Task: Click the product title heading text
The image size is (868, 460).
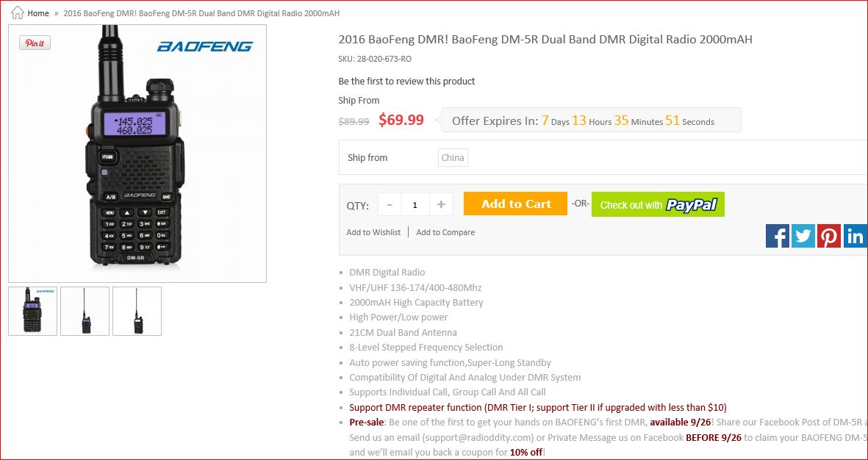Action: point(545,39)
